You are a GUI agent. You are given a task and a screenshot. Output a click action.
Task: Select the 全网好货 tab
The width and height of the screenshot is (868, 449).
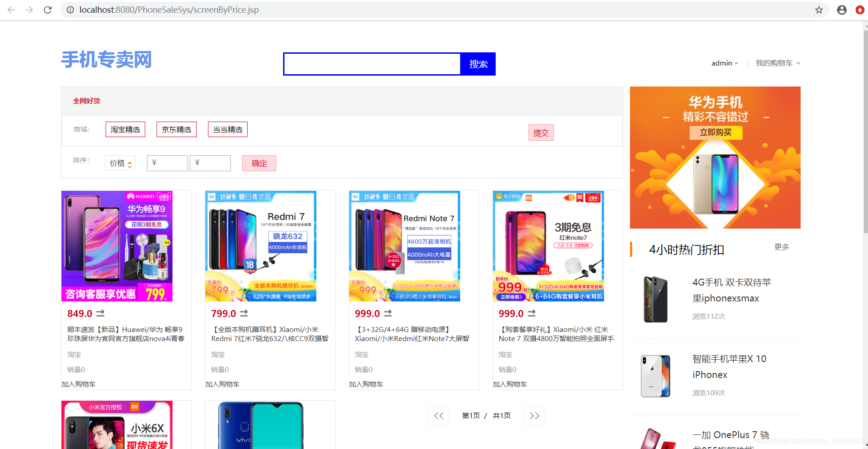click(86, 101)
